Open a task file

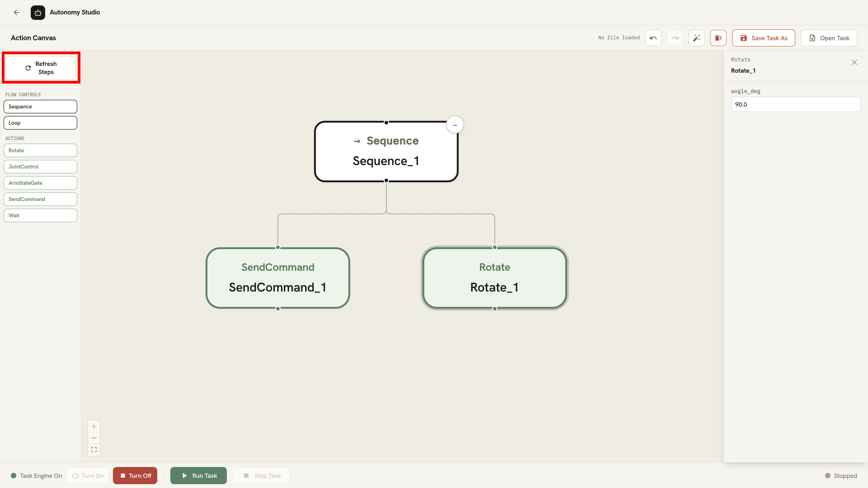pyautogui.click(x=828, y=38)
